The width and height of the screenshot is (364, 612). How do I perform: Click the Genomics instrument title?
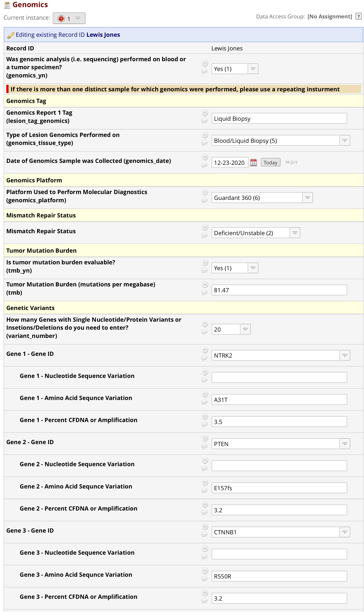[30, 5]
